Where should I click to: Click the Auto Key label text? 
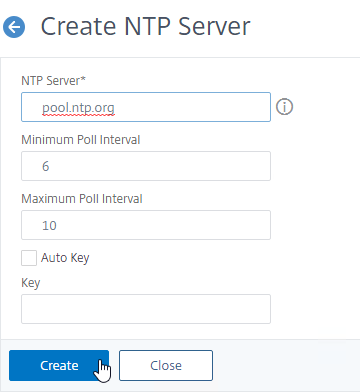point(65,258)
